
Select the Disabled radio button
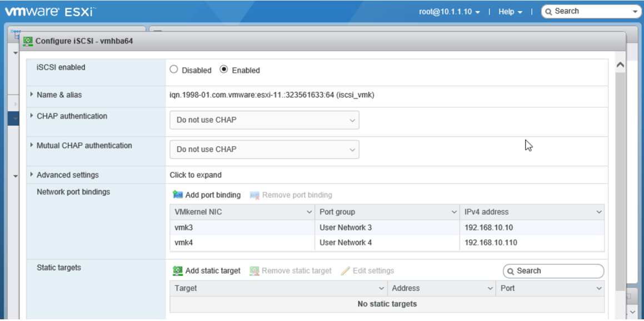tap(174, 70)
